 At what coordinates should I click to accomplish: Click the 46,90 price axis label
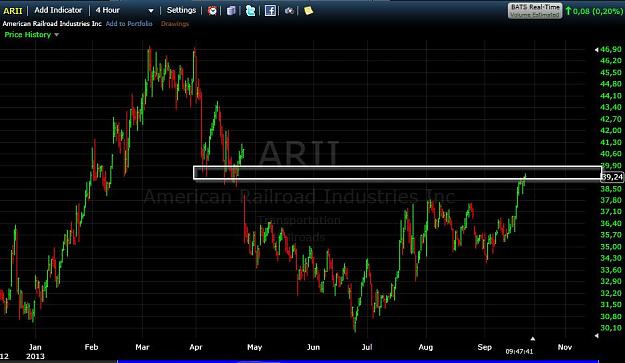coord(611,49)
